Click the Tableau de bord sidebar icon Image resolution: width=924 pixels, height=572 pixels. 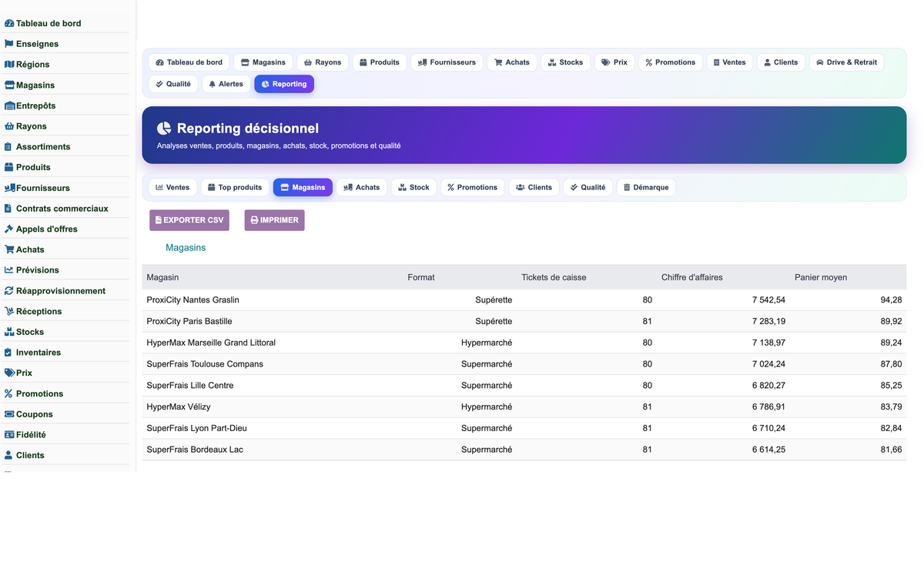9,24
